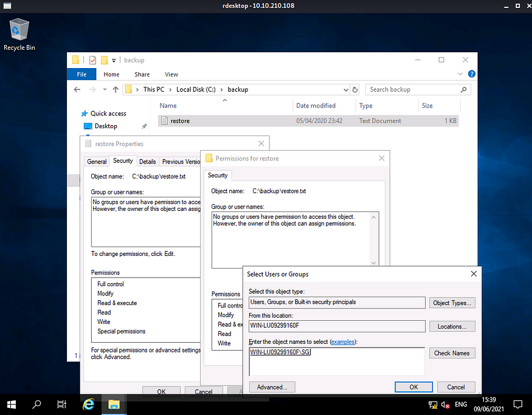
Task: Open the Customize Quick Access Toolbar dropdown
Action: coord(114,60)
